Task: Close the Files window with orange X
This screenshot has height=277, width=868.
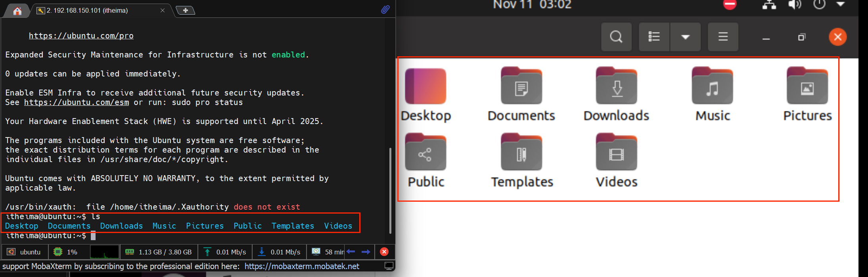Action: pyautogui.click(x=837, y=37)
